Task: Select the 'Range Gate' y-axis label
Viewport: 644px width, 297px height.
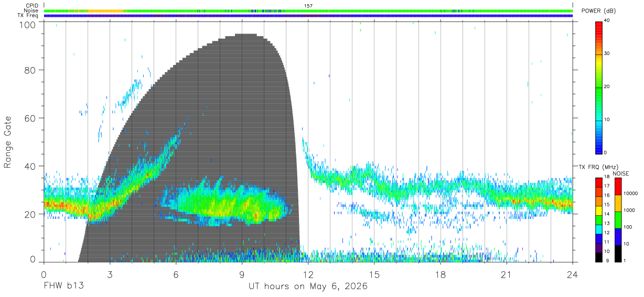Action: (8, 142)
